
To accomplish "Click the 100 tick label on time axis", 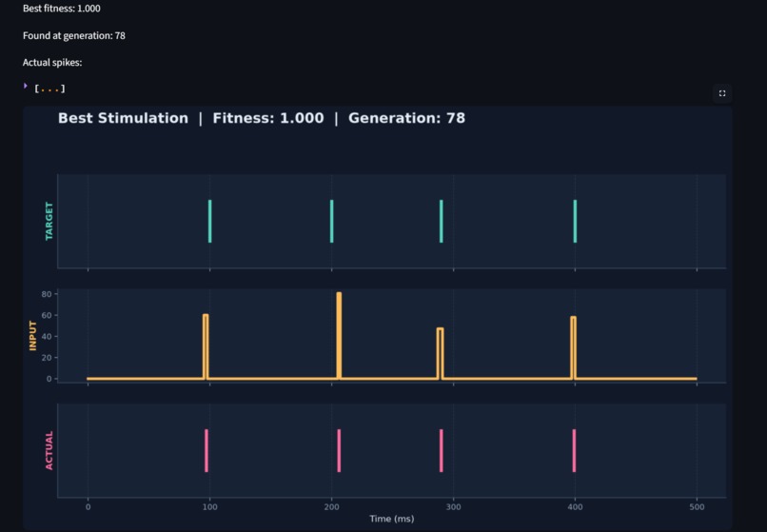I will tap(210, 507).
